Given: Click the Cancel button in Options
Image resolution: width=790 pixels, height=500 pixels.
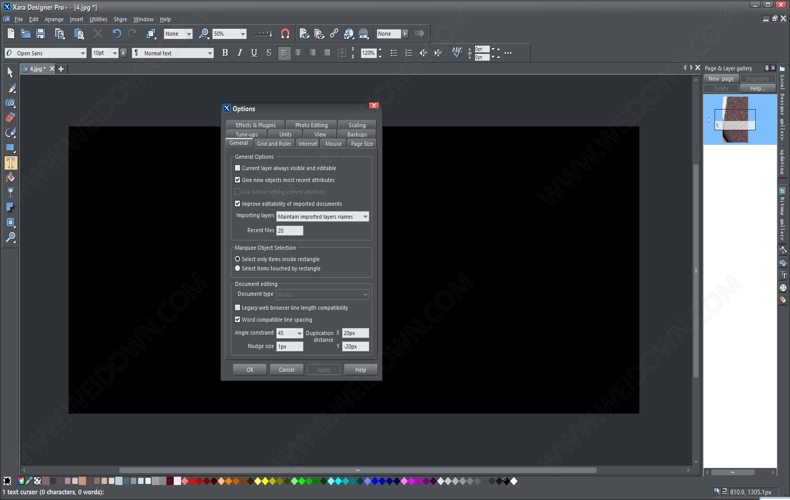Looking at the screenshot, I should coord(286,370).
